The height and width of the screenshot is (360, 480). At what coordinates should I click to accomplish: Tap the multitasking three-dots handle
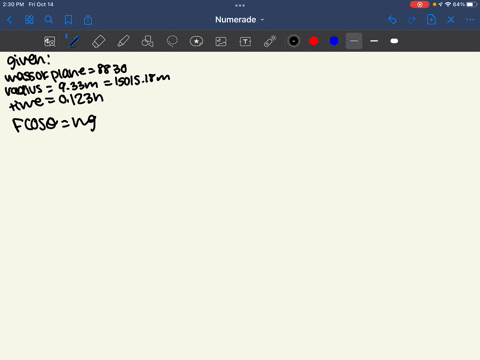coord(240,5)
